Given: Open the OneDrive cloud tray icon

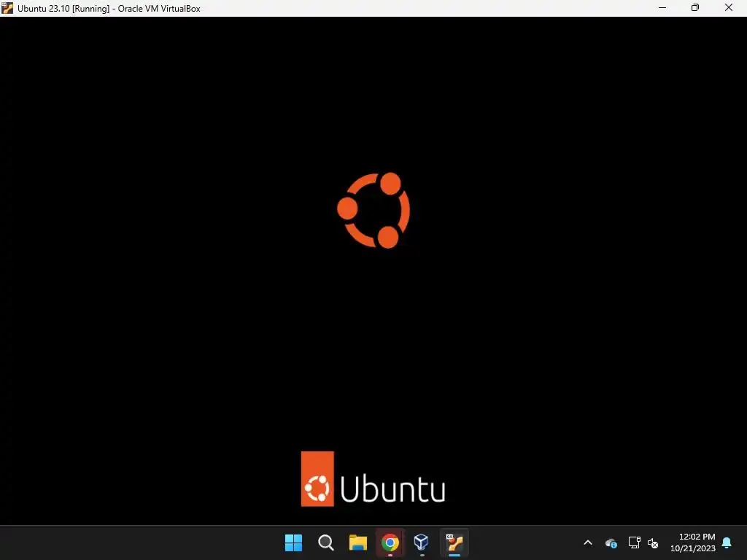Looking at the screenshot, I should (611, 542).
